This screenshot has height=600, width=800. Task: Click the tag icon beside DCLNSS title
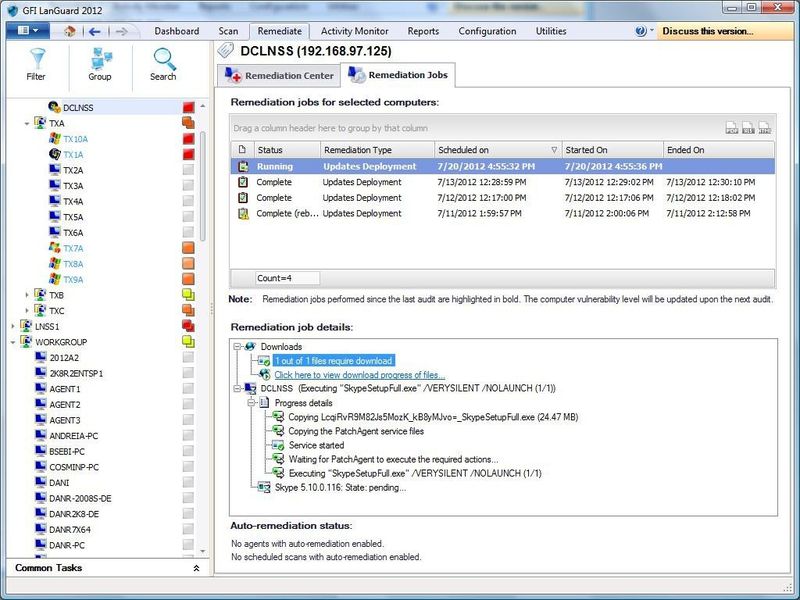[225, 51]
